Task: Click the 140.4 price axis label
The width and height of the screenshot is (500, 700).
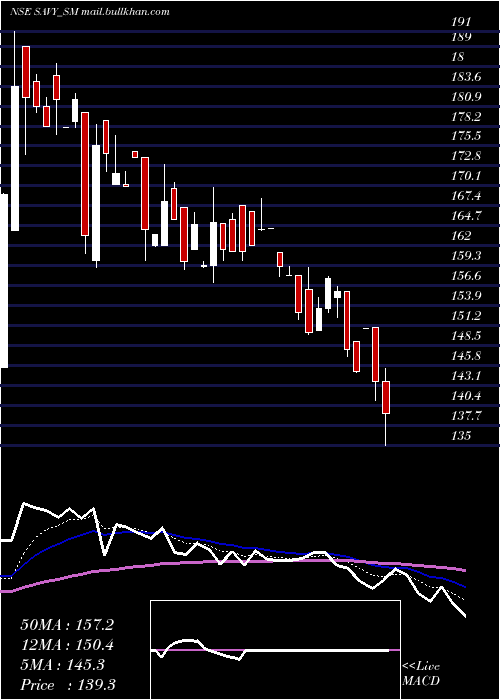Action: [466, 395]
